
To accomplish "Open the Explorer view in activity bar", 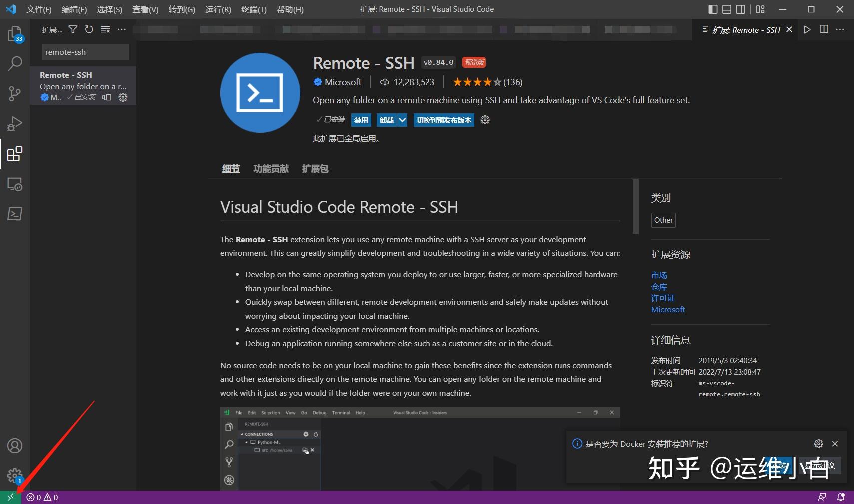I will [15, 34].
